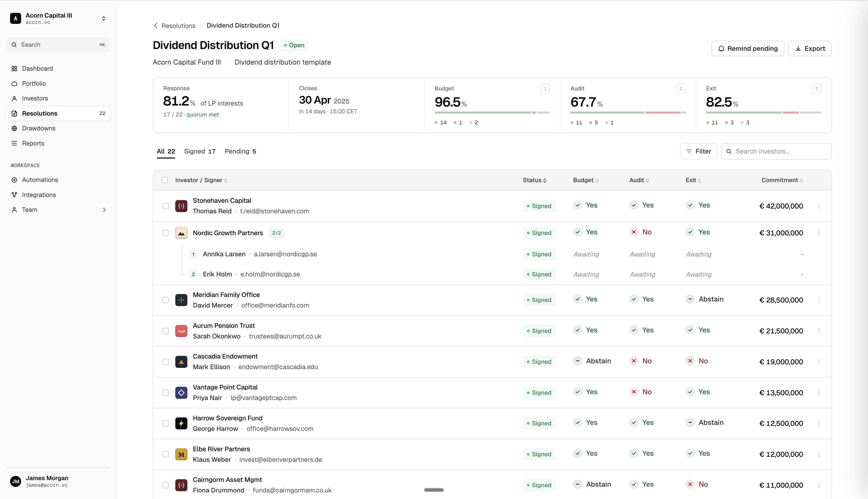
Task: Click the Audit 67.7% progress bar
Action: tap(628, 113)
